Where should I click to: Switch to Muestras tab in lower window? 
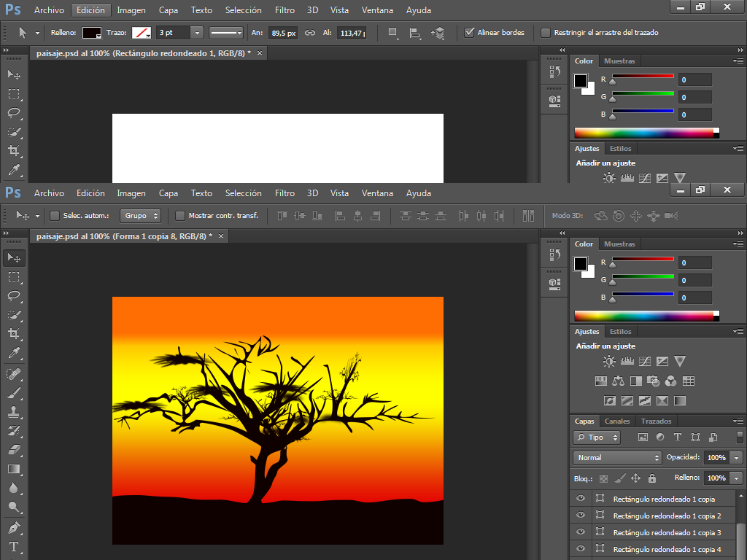(619, 244)
